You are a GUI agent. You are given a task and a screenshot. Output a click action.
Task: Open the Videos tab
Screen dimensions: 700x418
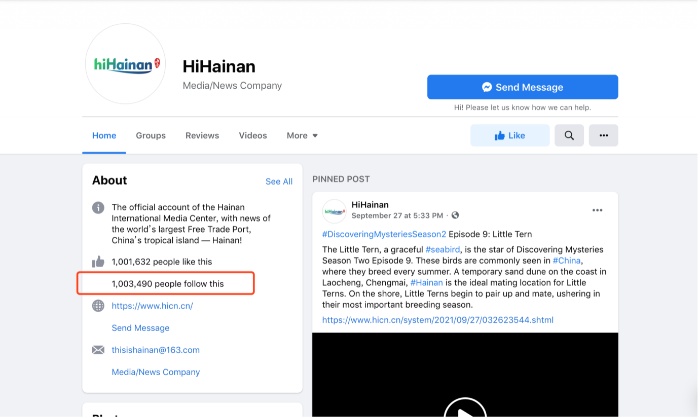[253, 135]
